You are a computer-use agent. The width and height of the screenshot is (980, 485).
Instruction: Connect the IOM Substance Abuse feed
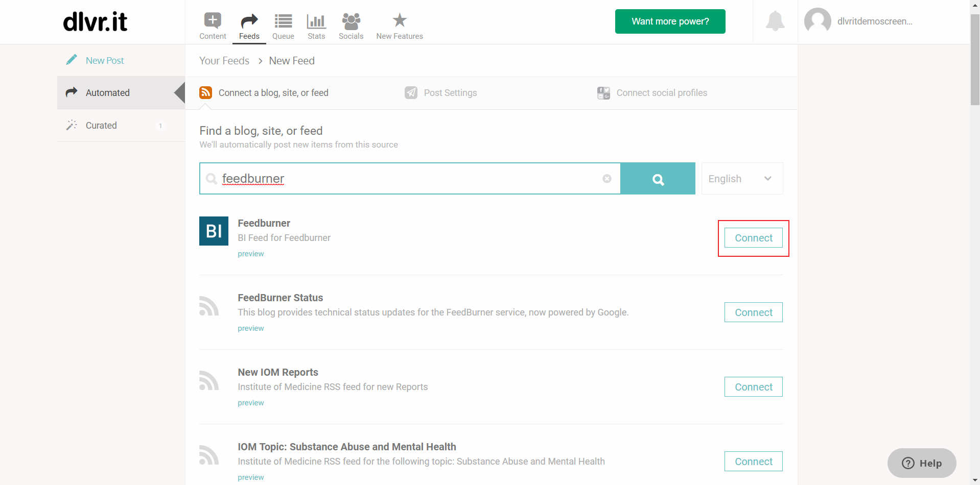click(754, 462)
